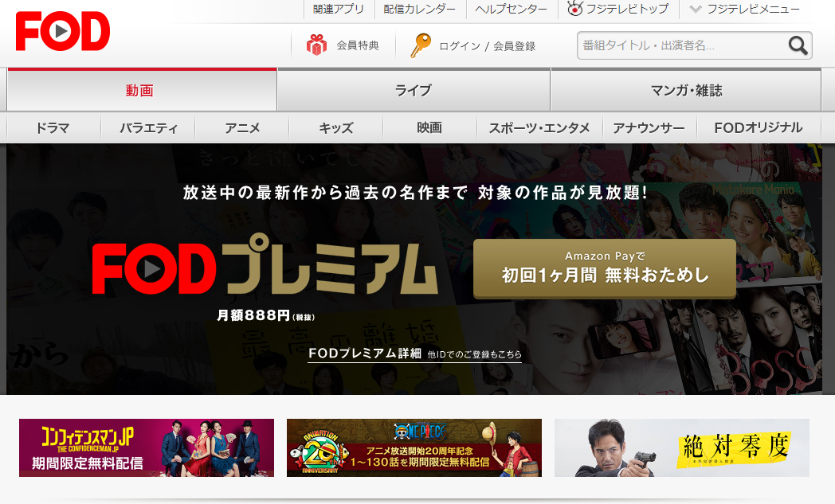The height and width of the screenshot is (504, 835).
Task: Click 月額888円 price text
Action: tap(265, 315)
